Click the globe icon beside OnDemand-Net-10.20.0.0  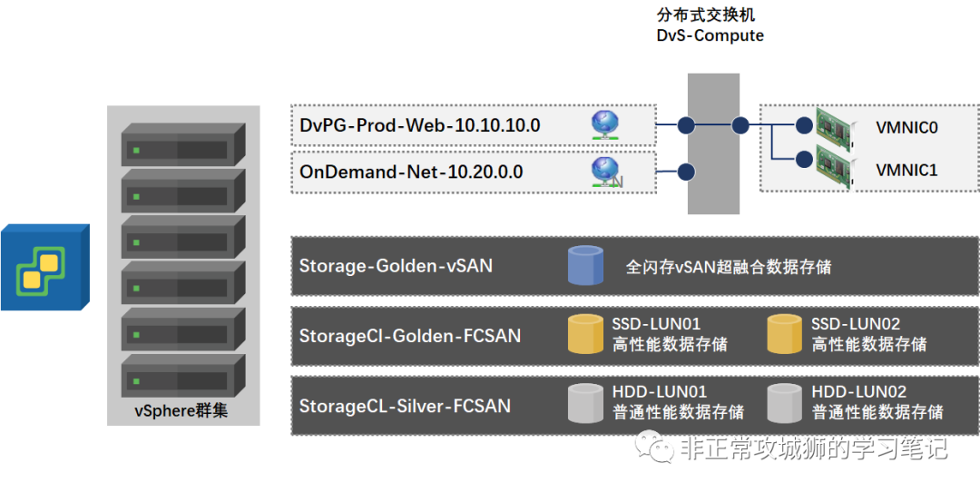pyautogui.click(x=604, y=172)
